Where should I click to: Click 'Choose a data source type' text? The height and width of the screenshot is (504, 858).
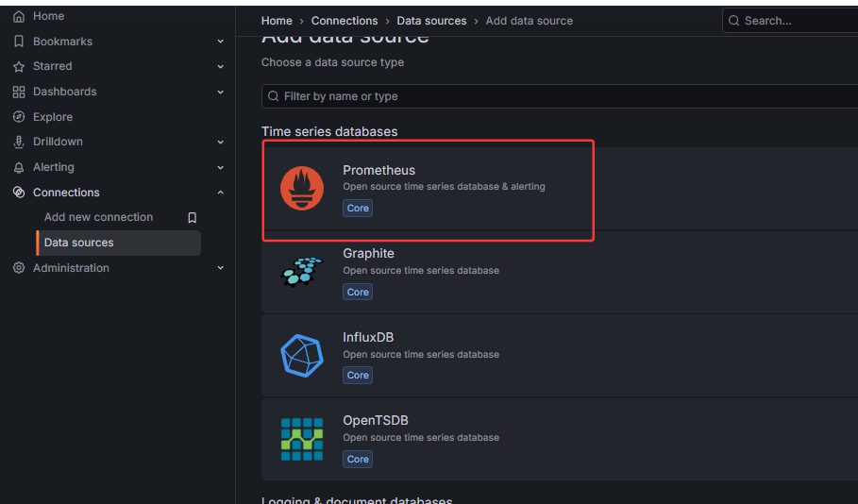click(332, 62)
